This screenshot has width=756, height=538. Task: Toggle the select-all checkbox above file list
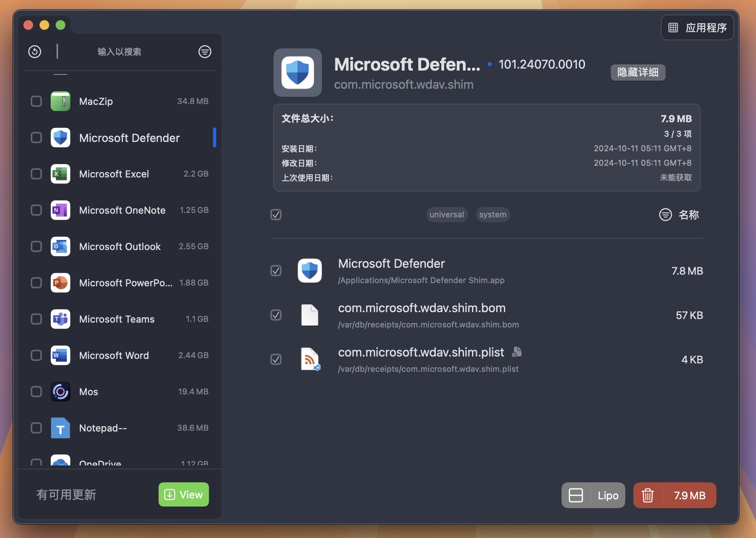(276, 215)
